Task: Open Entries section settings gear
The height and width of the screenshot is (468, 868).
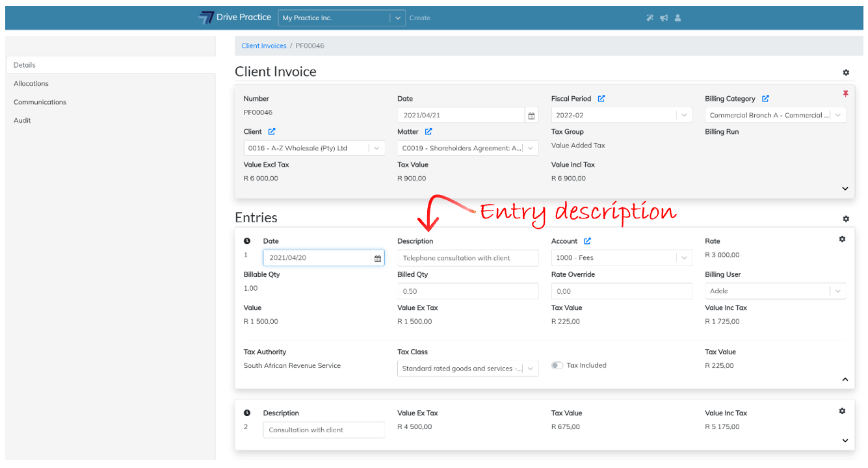Action: coord(845,219)
